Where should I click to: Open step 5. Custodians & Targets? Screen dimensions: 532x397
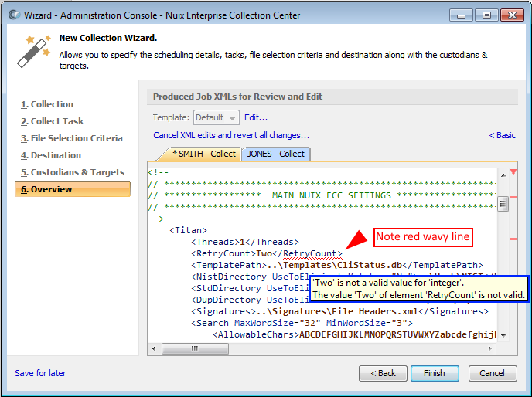73,172
